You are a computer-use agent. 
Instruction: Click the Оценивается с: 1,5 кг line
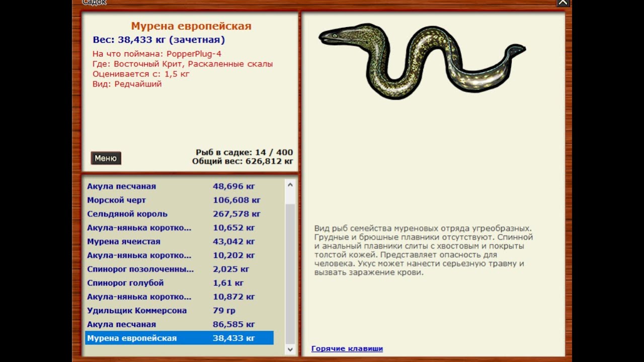coord(141,74)
